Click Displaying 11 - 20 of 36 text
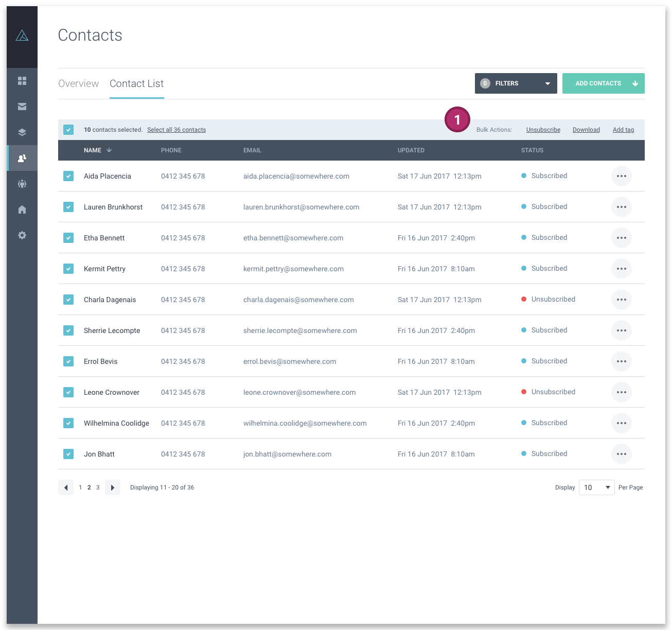672x630 pixels. click(x=162, y=487)
